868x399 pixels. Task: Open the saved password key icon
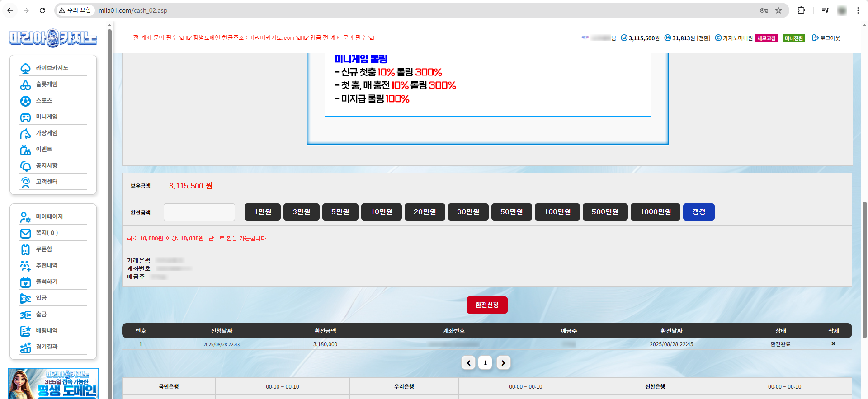coord(764,10)
